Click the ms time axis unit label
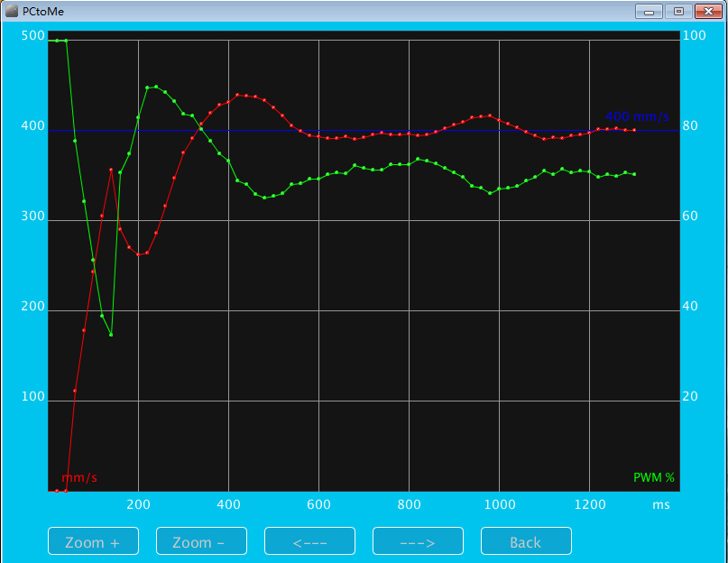 pos(661,505)
